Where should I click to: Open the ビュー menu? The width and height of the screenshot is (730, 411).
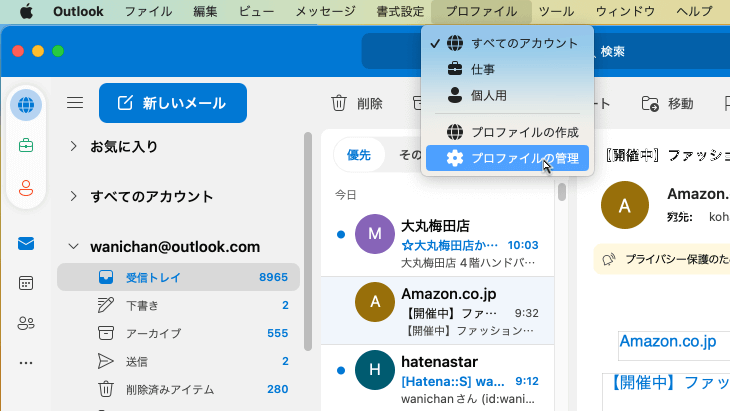point(256,11)
